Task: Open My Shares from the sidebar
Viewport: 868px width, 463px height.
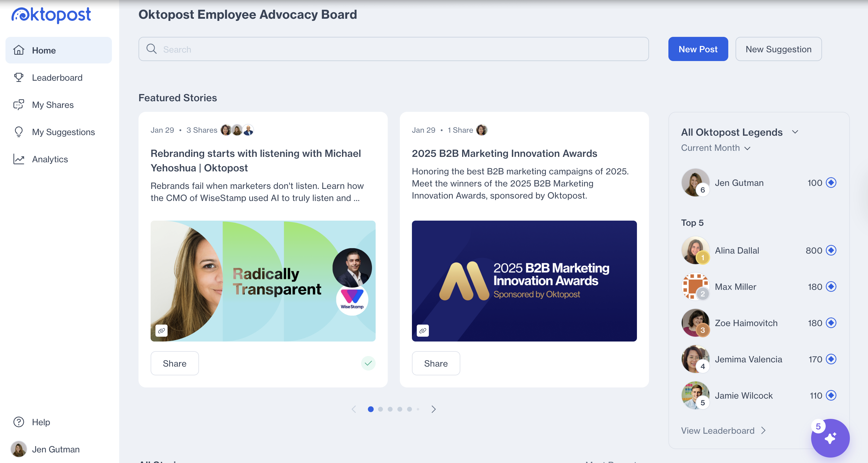Action: coord(53,105)
